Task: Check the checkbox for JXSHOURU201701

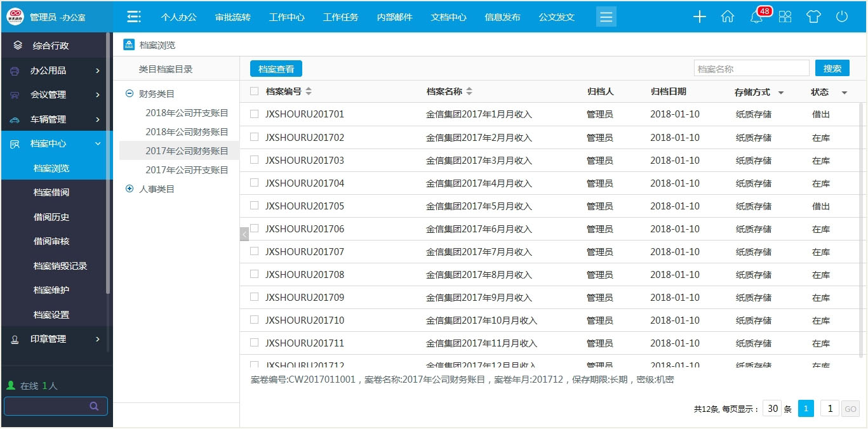Action: pyautogui.click(x=254, y=114)
